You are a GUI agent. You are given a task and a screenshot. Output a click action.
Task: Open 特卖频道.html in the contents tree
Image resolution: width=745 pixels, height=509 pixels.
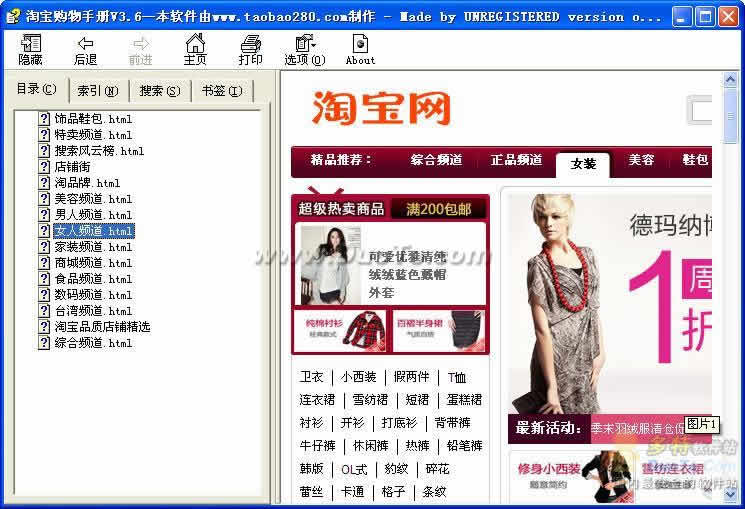pos(93,135)
